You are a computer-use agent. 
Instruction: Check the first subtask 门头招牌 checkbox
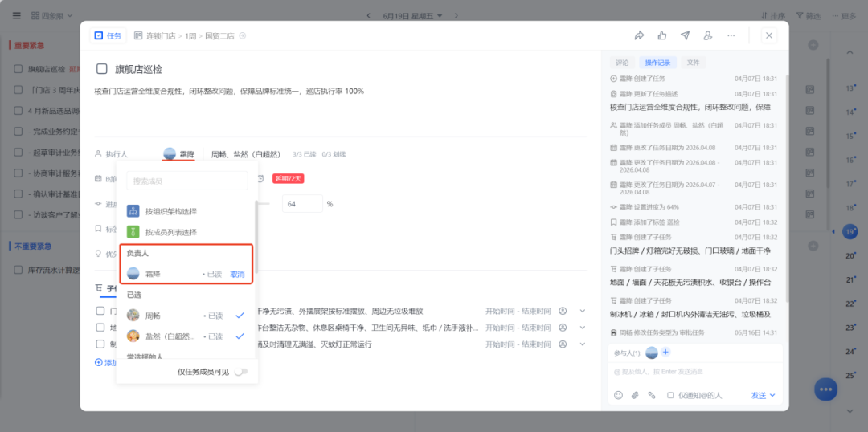click(100, 311)
